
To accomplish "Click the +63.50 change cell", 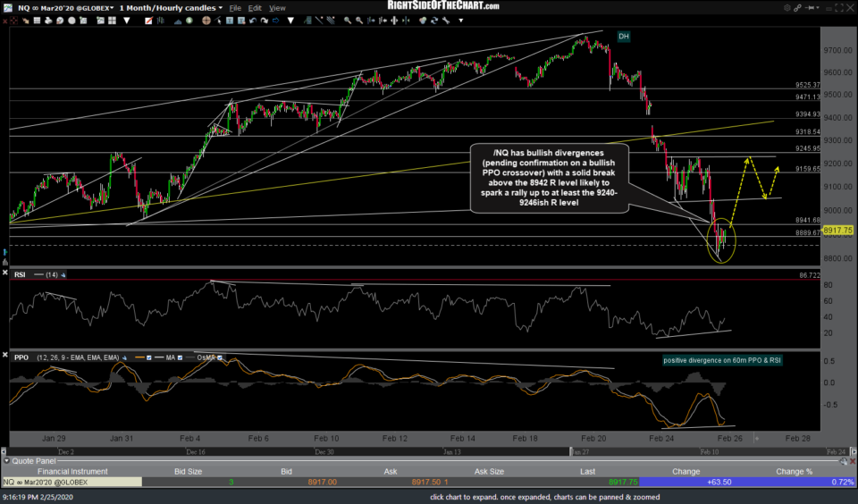I will point(719,483).
